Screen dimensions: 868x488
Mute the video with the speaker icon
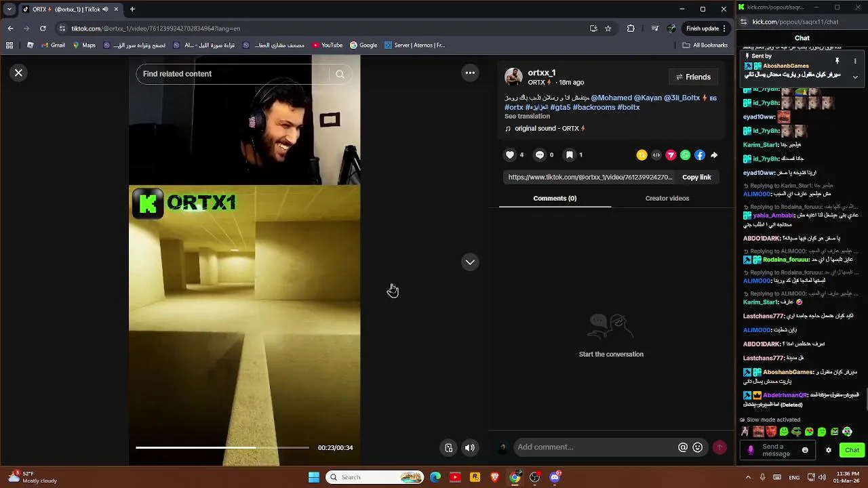[469, 447]
